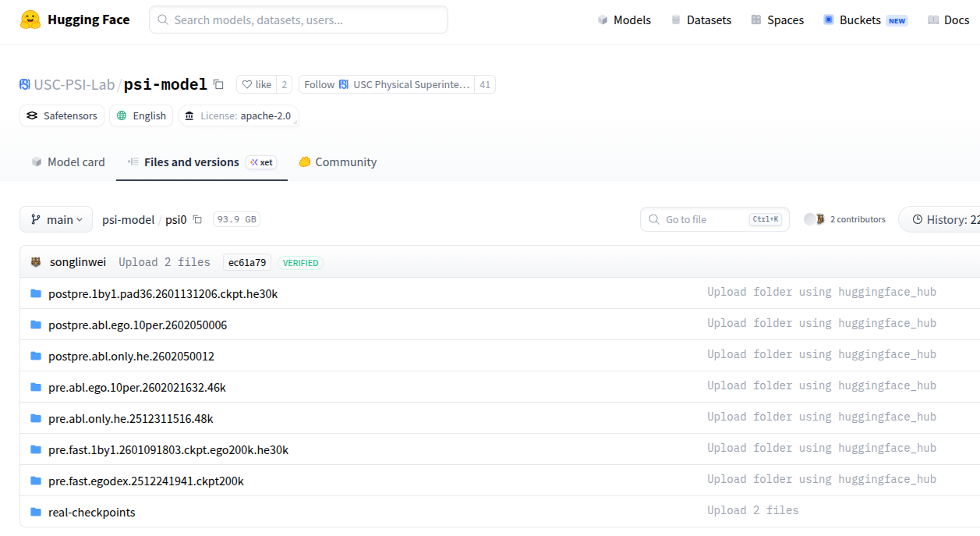Switch to the Model card tab
This screenshot has height=536, width=980.
tap(68, 162)
